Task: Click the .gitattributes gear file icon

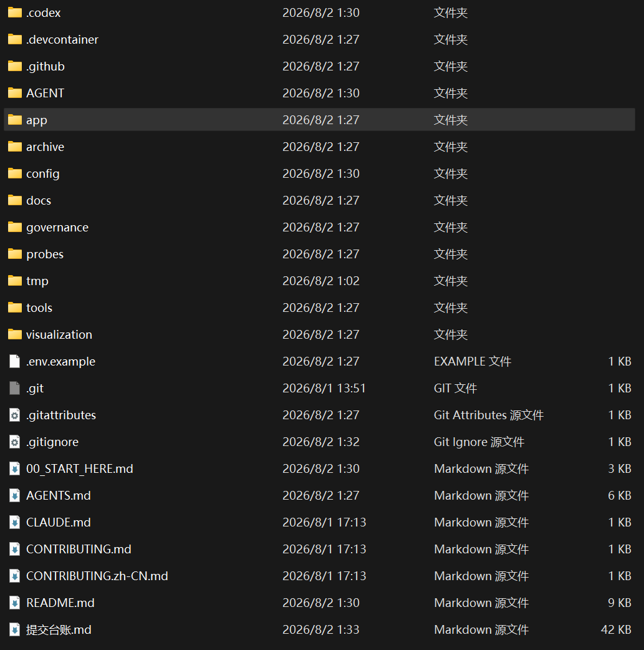Action: coord(15,415)
